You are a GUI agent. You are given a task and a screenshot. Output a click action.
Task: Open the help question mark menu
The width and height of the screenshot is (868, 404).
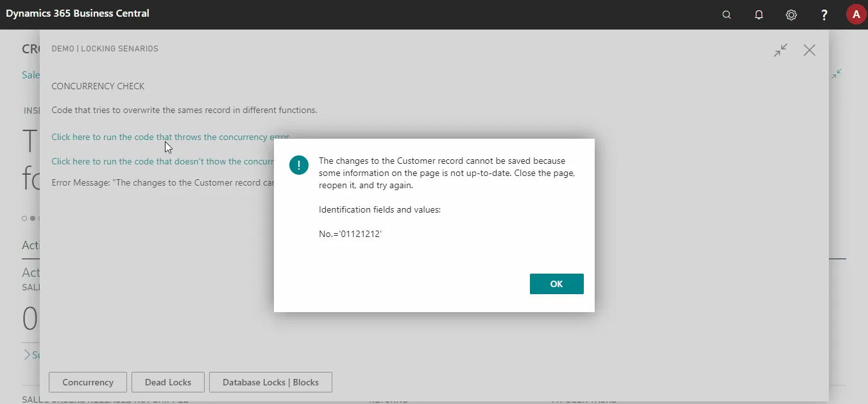click(824, 15)
